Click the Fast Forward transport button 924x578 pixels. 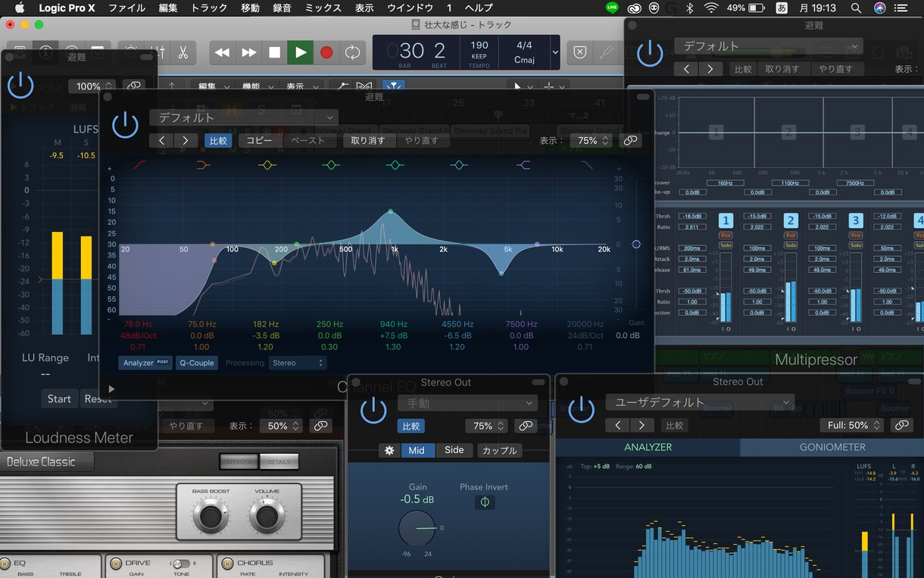(248, 52)
